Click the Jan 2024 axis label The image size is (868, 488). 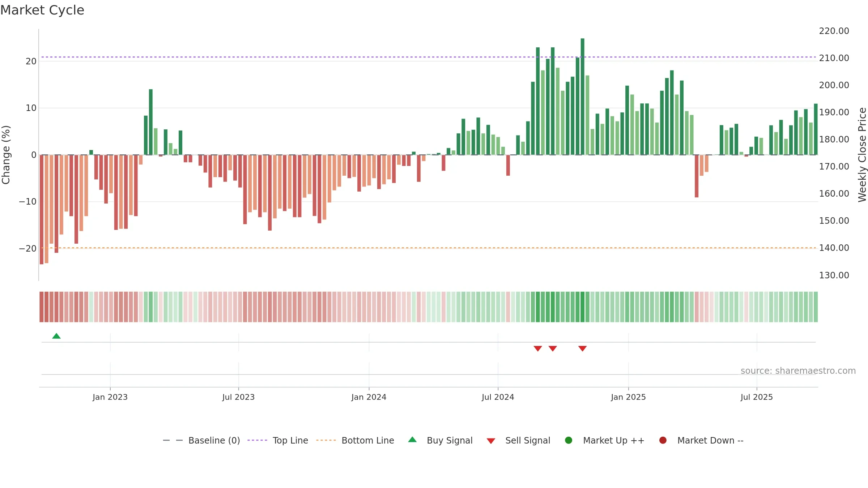click(x=369, y=397)
